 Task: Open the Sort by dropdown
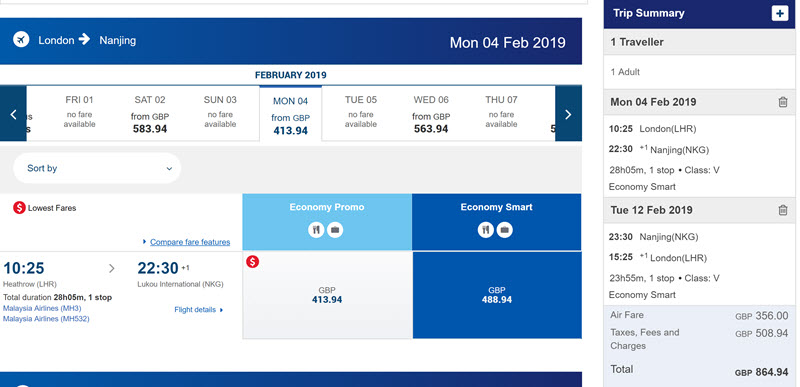pyautogui.click(x=97, y=168)
